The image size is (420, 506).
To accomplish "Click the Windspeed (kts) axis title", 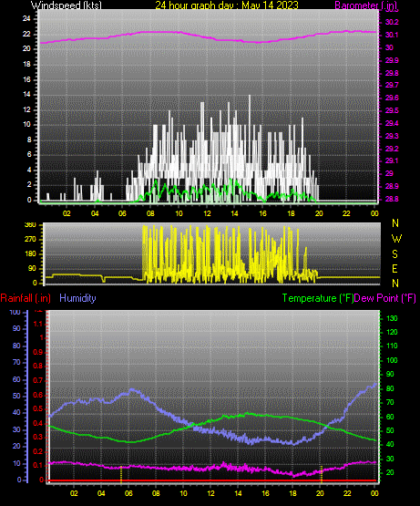I will pyautogui.click(x=67, y=5).
